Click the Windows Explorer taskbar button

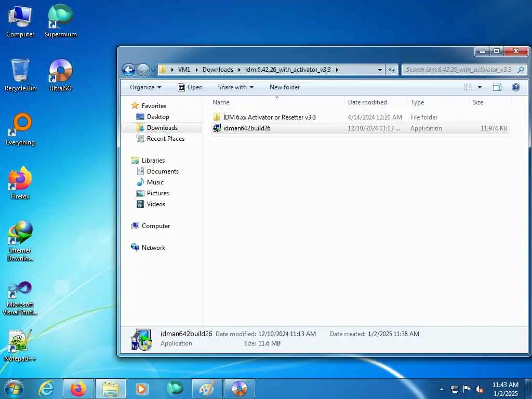[111, 389]
